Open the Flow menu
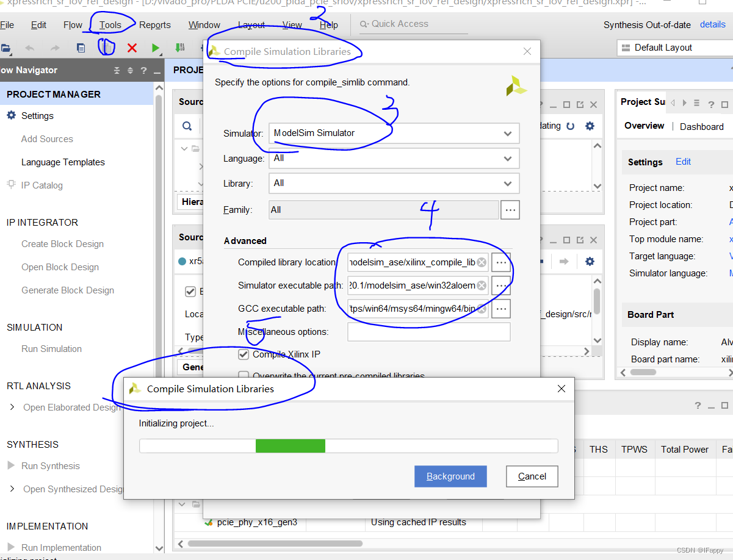Screen dimensions: 733x560 tap(73, 25)
